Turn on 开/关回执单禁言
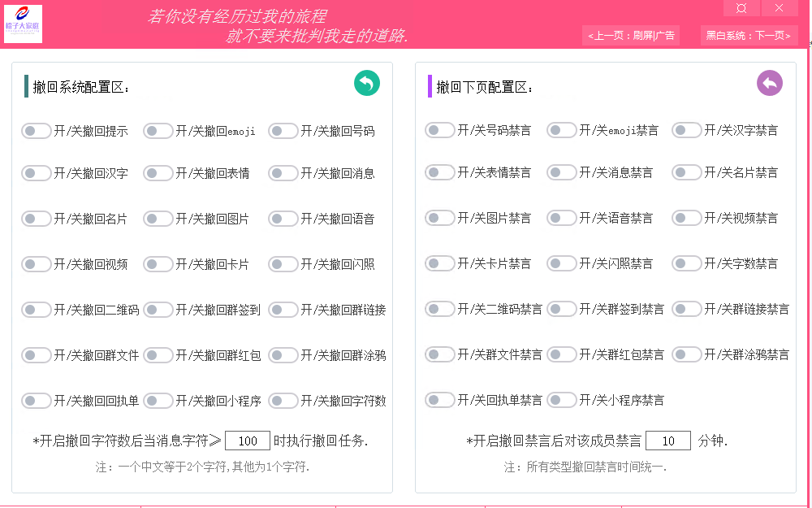The width and height of the screenshot is (812, 508). (x=439, y=400)
